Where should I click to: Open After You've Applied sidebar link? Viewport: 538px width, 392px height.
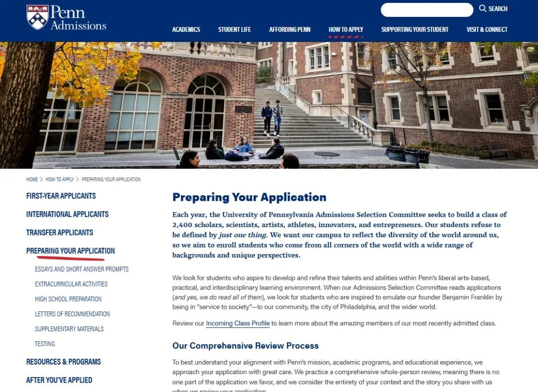pyautogui.click(x=59, y=380)
